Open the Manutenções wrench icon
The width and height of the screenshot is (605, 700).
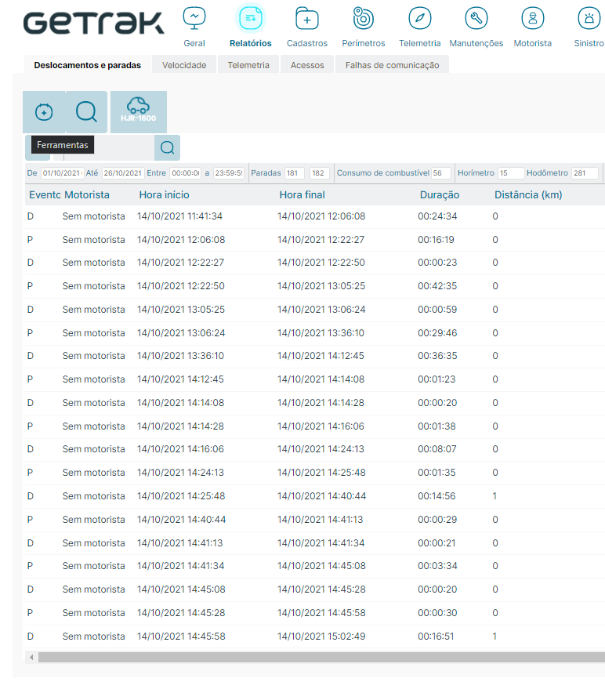coord(476,19)
